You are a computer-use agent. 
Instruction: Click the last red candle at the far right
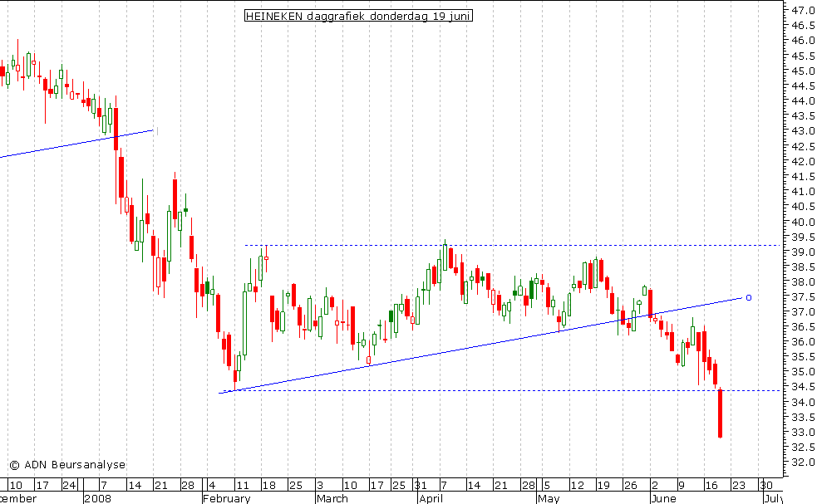720,413
